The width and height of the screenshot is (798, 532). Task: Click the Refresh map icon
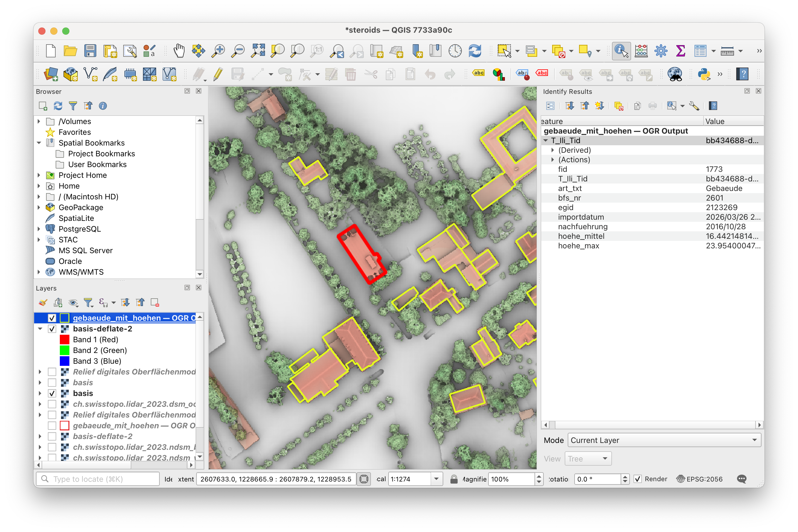475,51
